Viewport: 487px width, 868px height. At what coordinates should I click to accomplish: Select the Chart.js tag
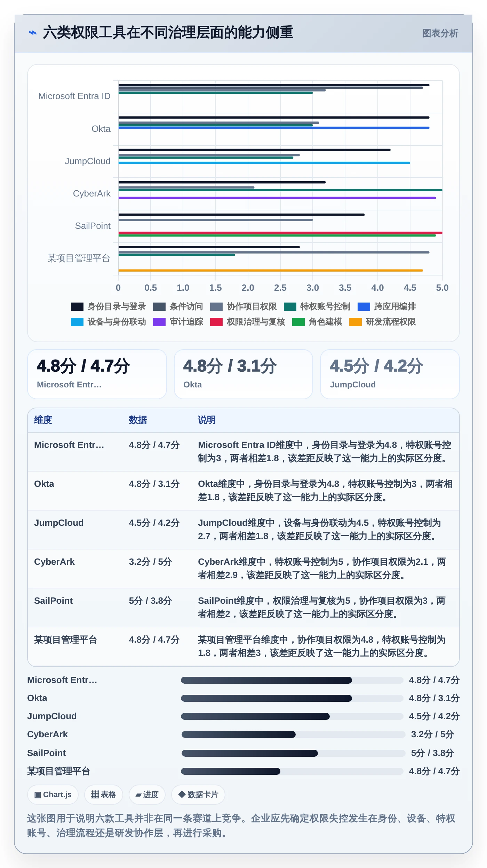coord(53,795)
